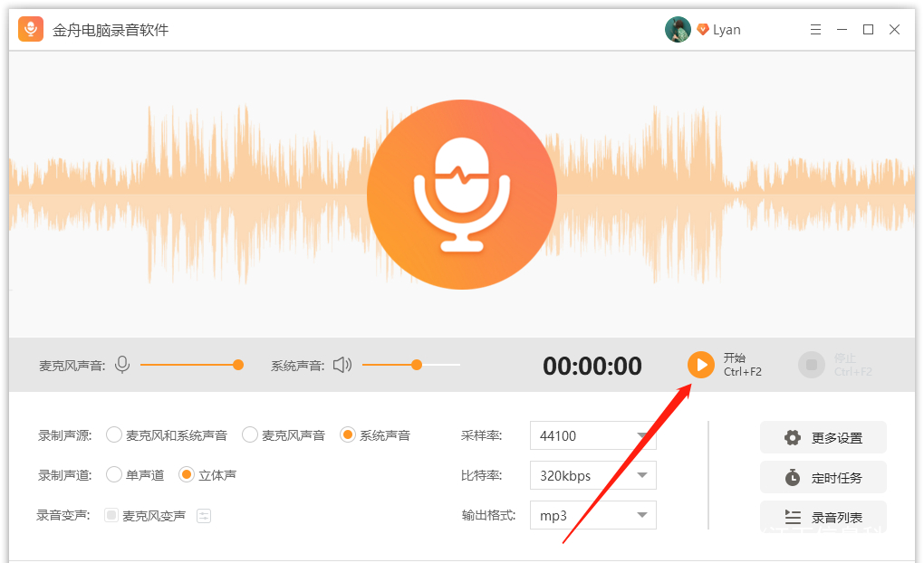The height and width of the screenshot is (563, 924).
Task: Click the 录制声道: label
Action: [65, 475]
